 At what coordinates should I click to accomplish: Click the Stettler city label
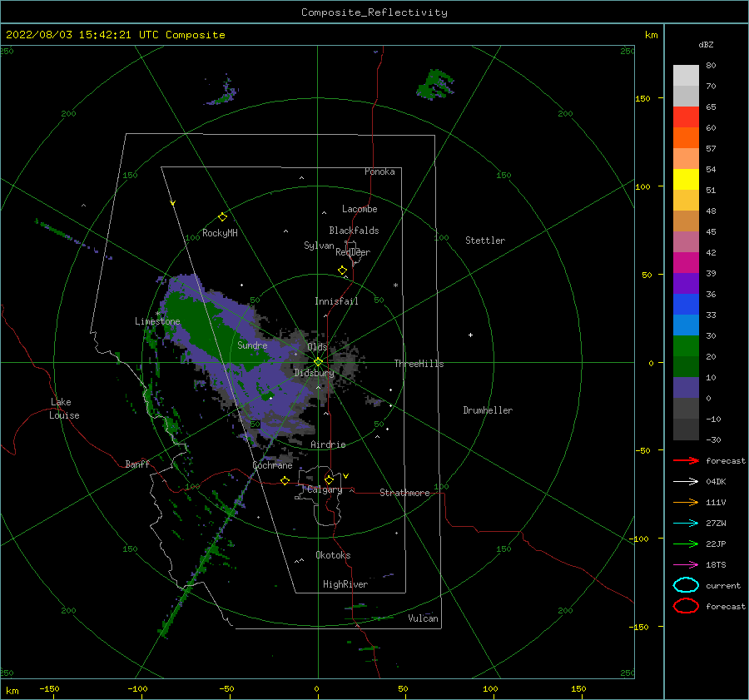[485, 241]
